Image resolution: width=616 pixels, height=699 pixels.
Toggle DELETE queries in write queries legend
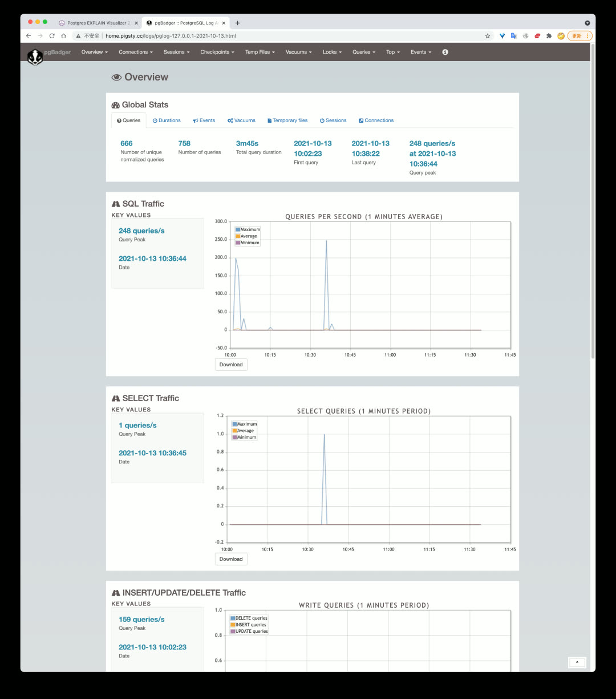coord(251,618)
